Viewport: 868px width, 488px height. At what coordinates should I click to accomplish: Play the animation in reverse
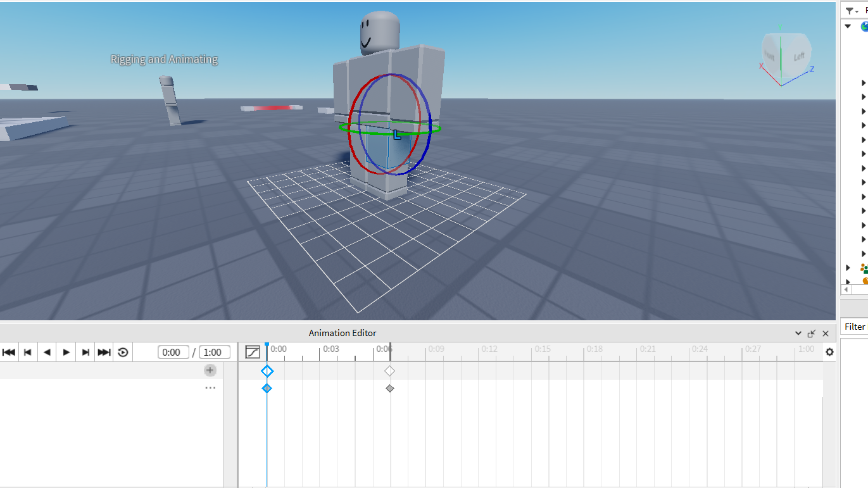click(47, 353)
